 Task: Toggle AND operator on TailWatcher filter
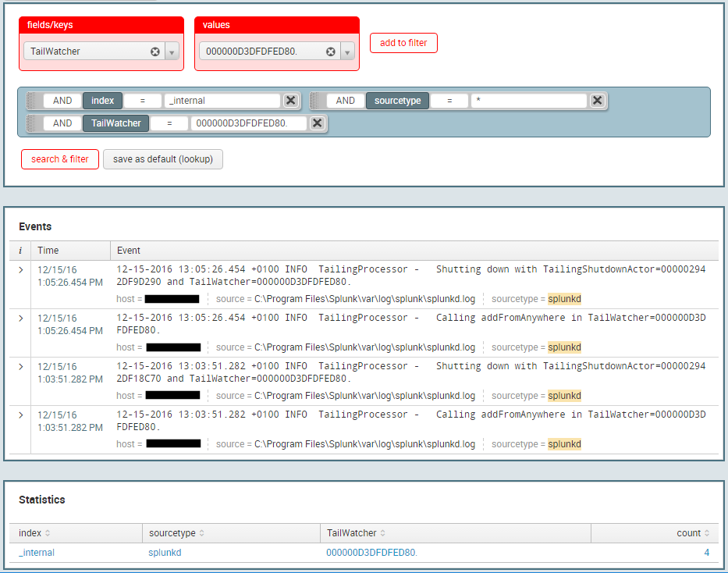pyautogui.click(x=62, y=123)
